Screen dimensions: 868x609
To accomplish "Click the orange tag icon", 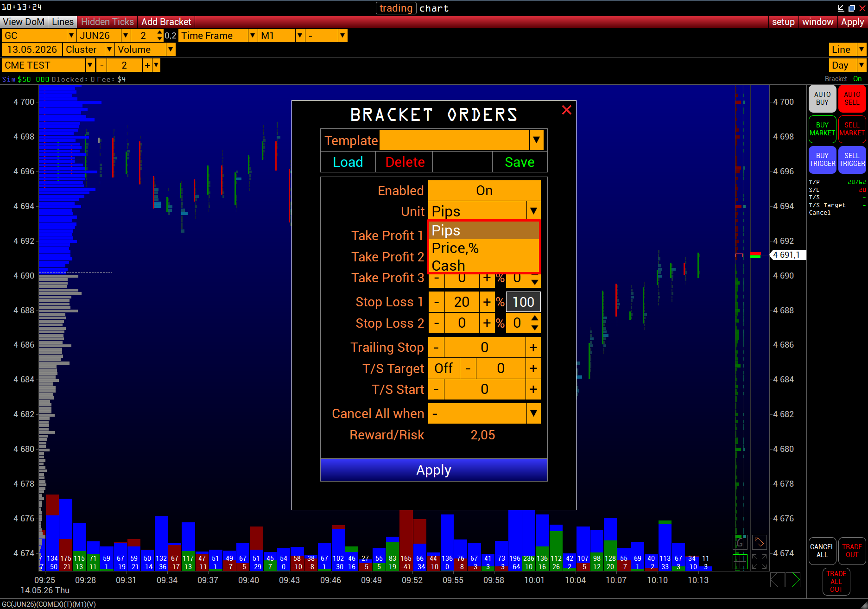I will pos(759,542).
